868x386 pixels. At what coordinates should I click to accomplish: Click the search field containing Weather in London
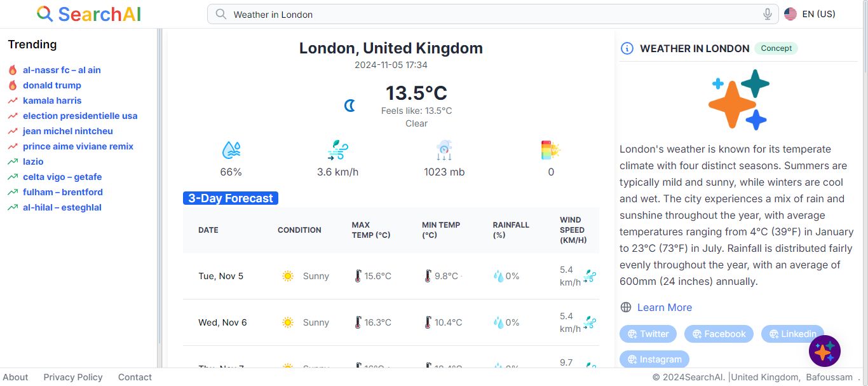tap(489, 14)
